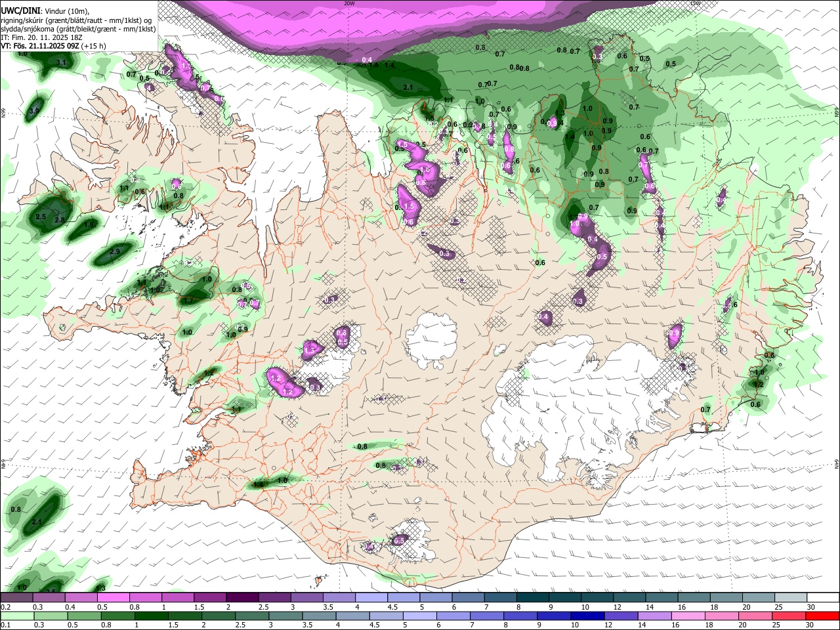Click the '(+15 h)' forecast offset text
Image resolution: width=840 pixels, height=630 pixels.
[x=94, y=46]
